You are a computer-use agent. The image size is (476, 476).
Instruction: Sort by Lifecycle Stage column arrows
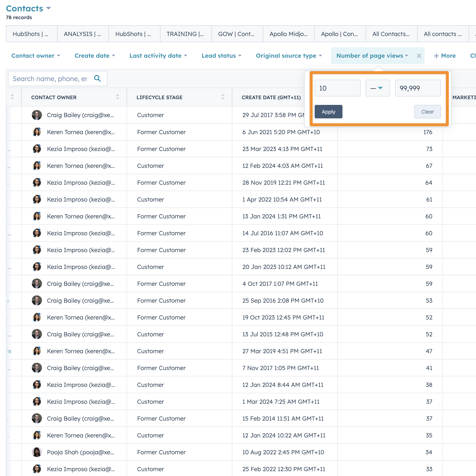pyautogui.click(x=223, y=97)
